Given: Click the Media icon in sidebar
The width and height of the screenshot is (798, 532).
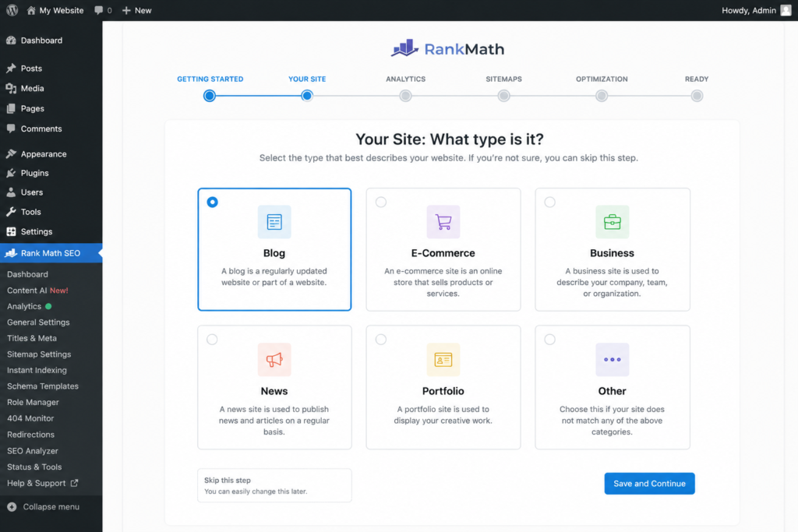Looking at the screenshot, I should pyautogui.click(x=11, y=88).
